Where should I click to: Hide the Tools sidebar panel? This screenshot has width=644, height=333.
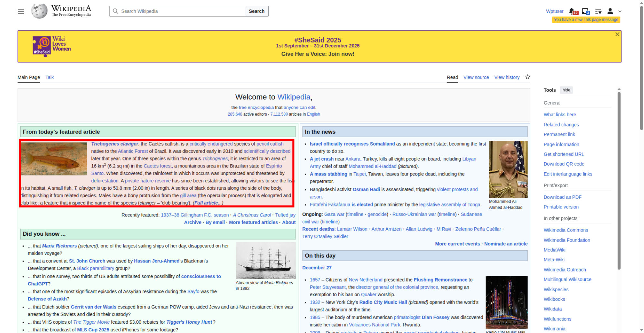566,90
